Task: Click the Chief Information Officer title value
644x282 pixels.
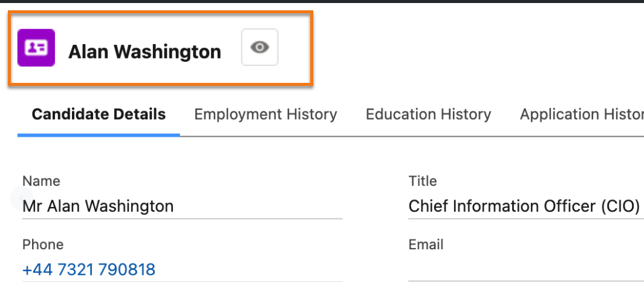Action: [x=524, y=206]
